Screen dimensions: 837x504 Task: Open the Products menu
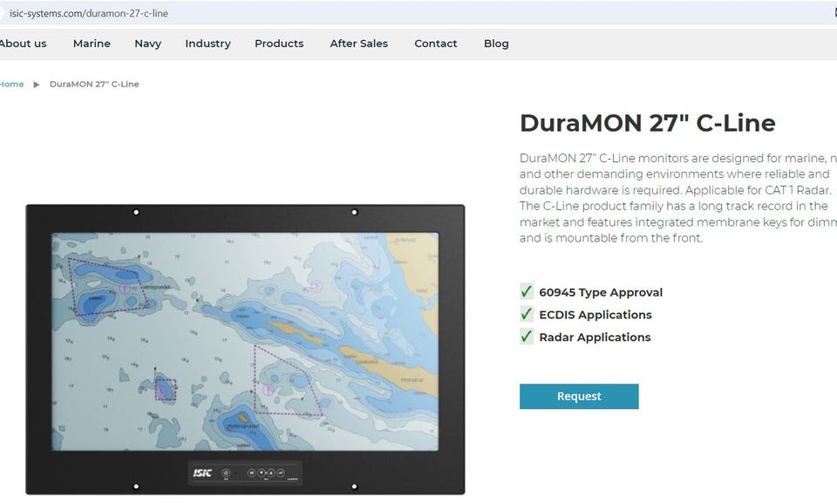[279, 44]
